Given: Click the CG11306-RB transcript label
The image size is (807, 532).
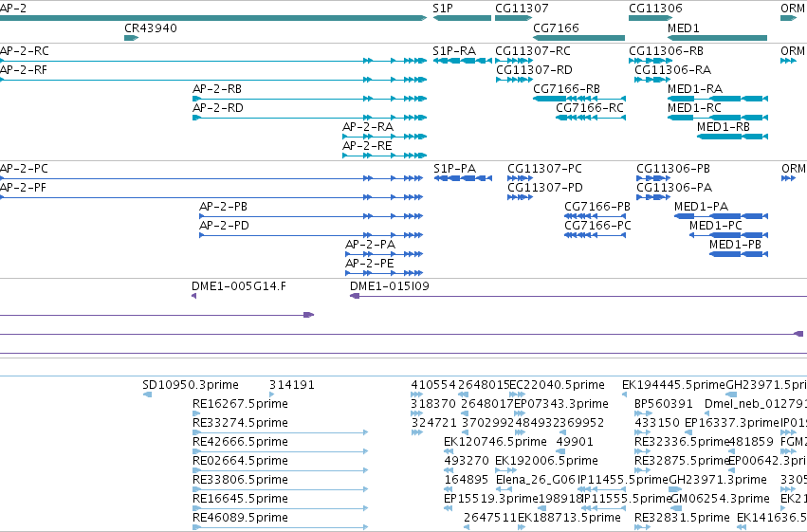Looking at the screenshot, I should click(x=666, y=51).
